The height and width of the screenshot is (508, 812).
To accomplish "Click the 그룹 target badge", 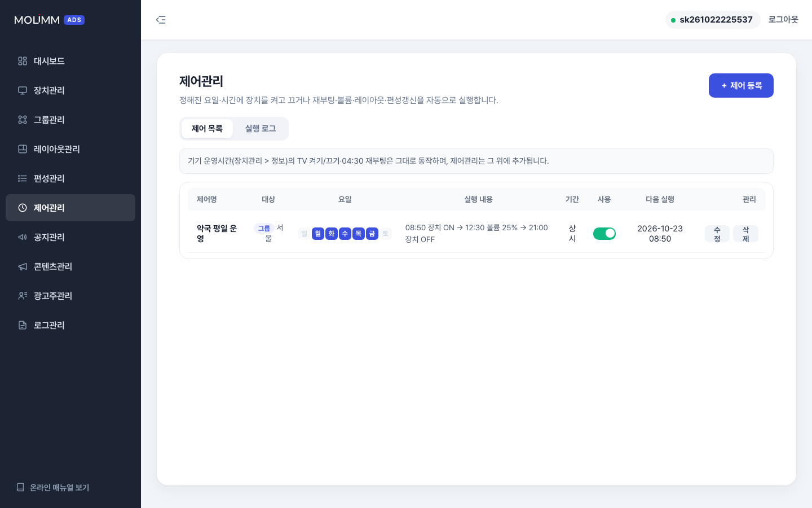I will 264,228.
